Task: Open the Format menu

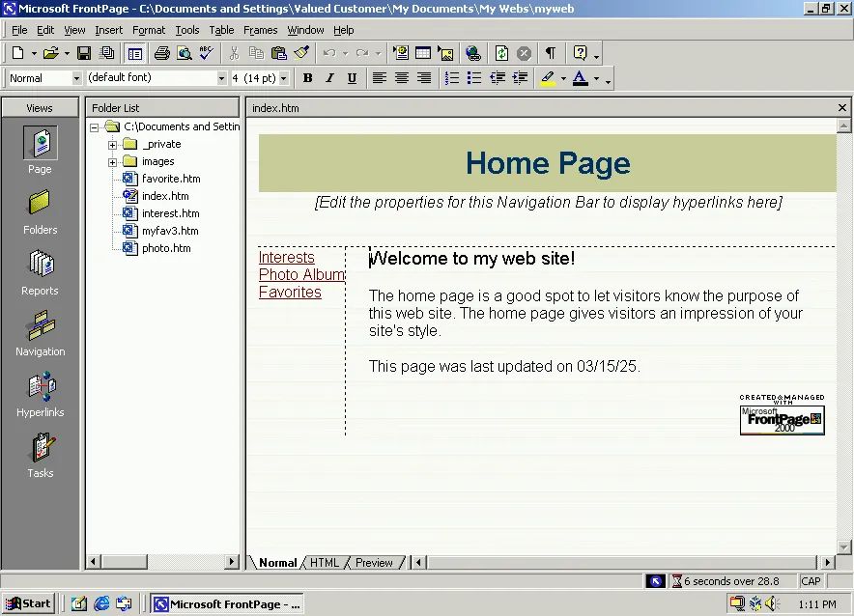Action: [x=149, y=30]
